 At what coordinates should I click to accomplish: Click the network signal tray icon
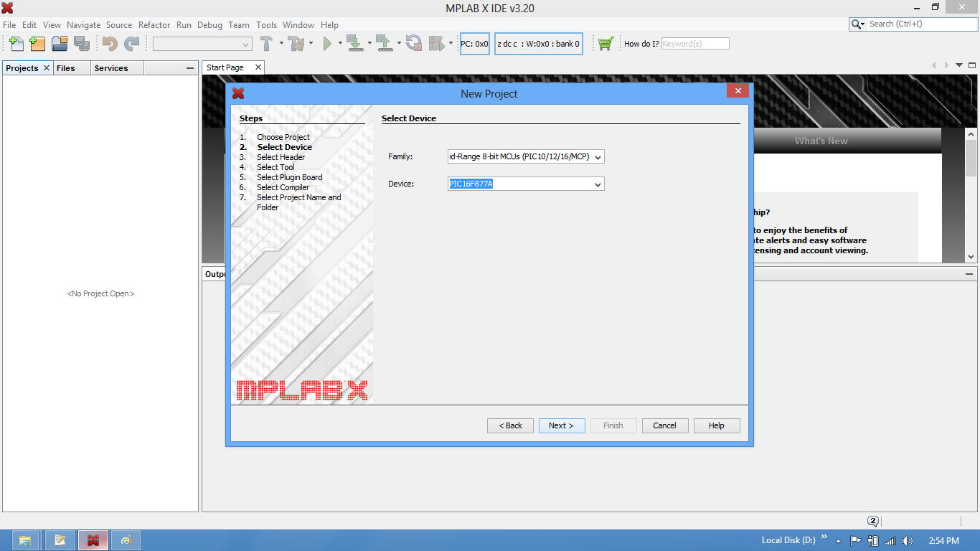[x=890, y=541]
